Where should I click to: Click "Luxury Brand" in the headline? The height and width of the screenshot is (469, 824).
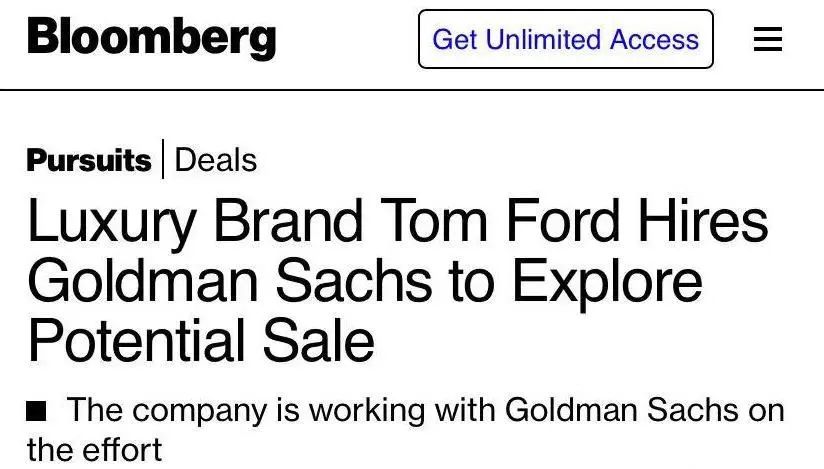point(196,223)
